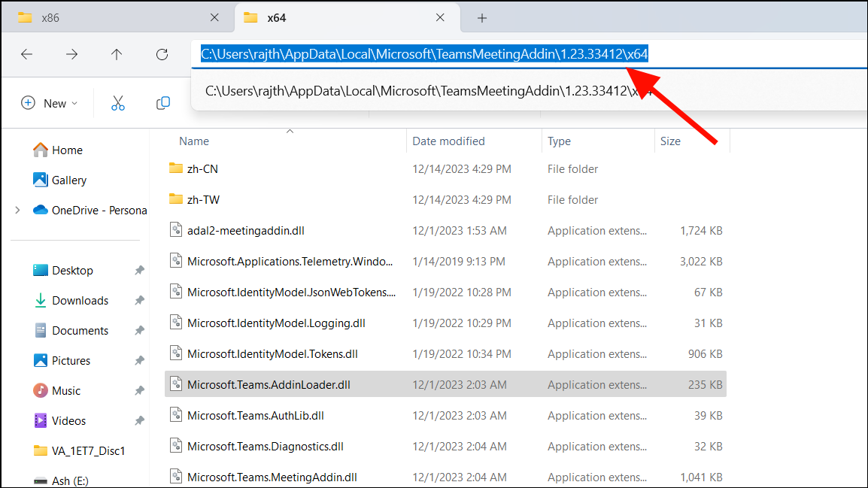Select the x64 tab
The image size is (868, 488).
(347, 18)
